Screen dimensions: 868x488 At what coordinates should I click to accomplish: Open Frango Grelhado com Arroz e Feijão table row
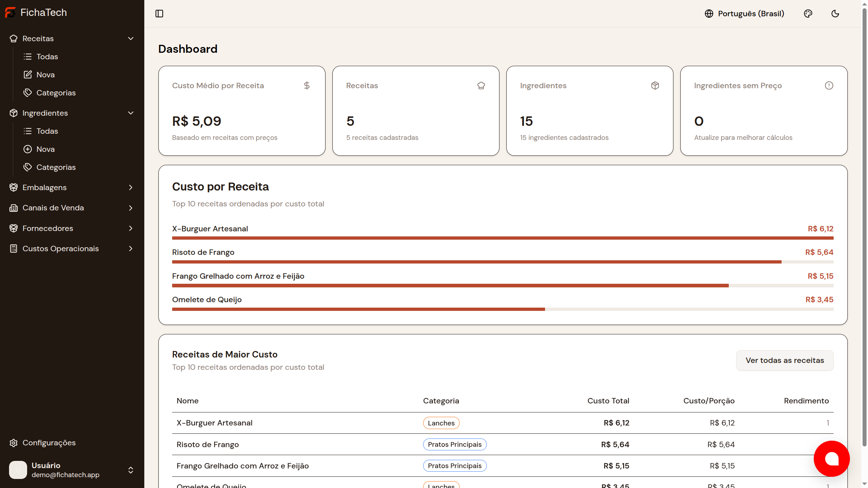[503, 466]
